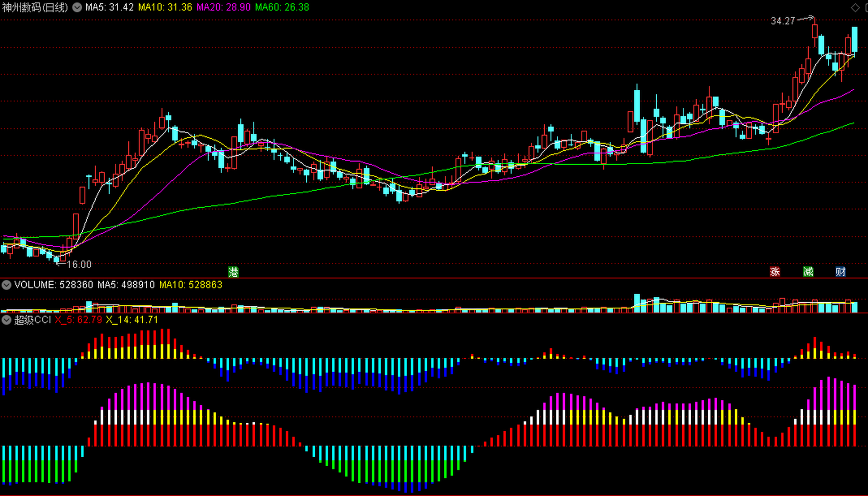
Task: Click the red X_5: 62.79 value
Action: (78, 320)
